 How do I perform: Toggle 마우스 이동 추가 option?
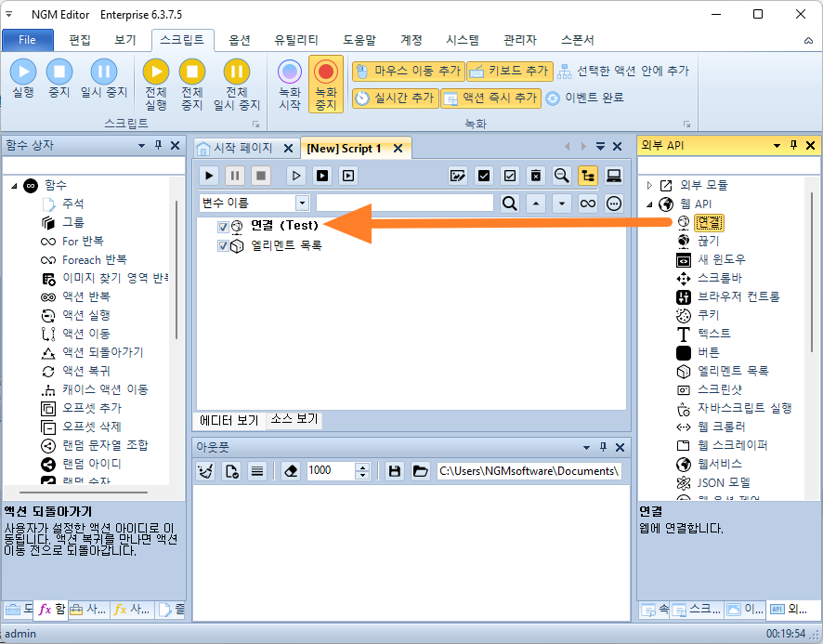tap(409, 71)
